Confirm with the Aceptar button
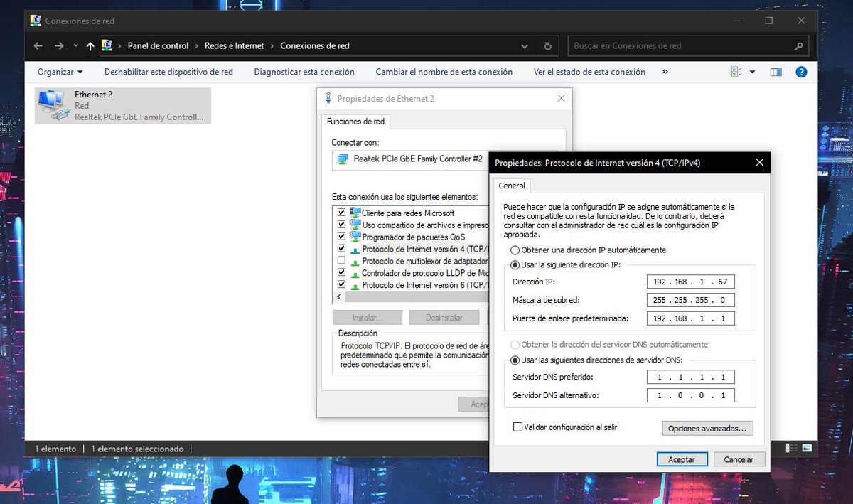The width and height of the screenshot is (853, 504). [682, 459]
